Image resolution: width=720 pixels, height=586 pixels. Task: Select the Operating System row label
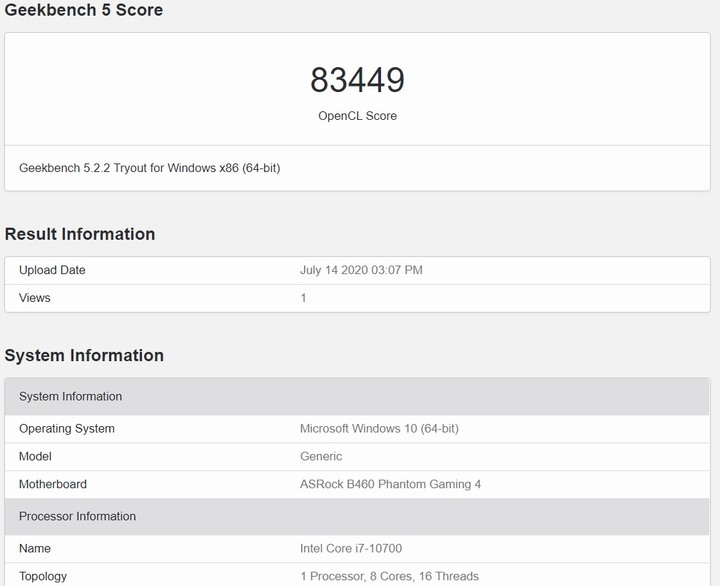point(67,428)
